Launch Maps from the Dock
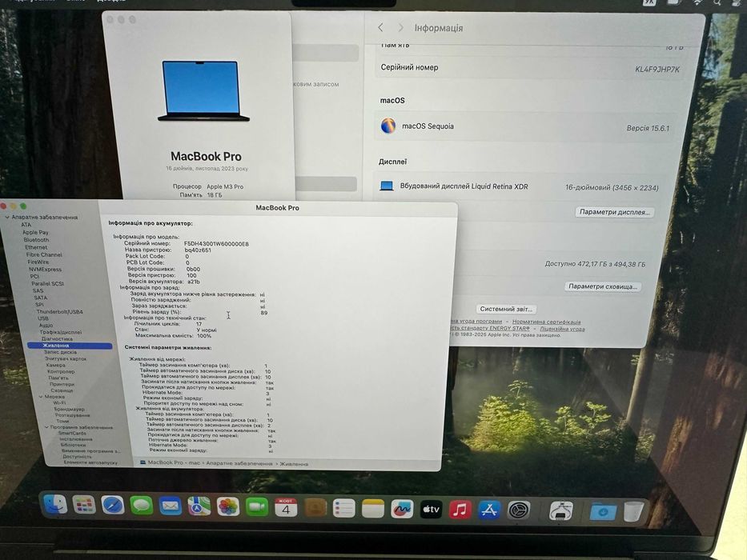Screen dimensions: 747x560 click(199, 506)
